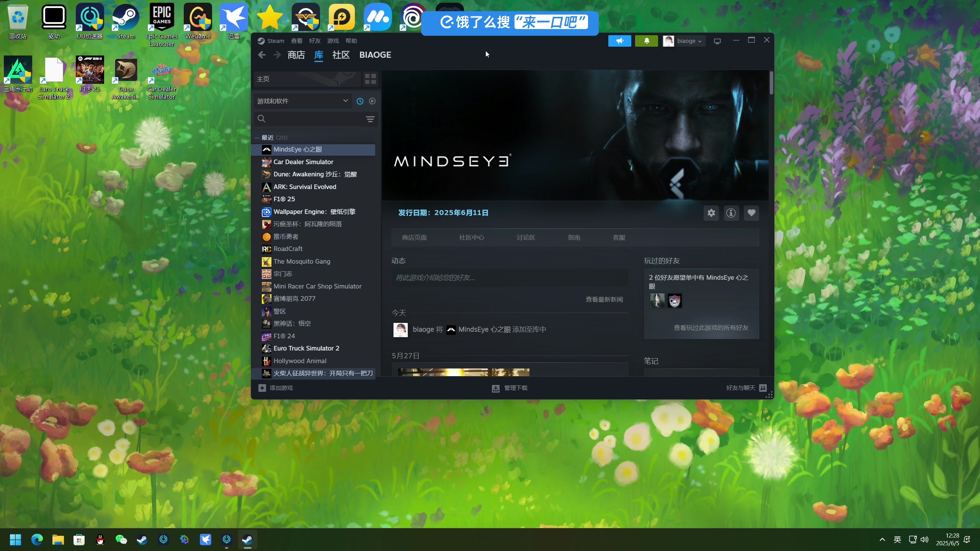This screenshot has height=551, width=980.
Task: Open the biaoge account dropdown
Action: click(x=684, y=41)
